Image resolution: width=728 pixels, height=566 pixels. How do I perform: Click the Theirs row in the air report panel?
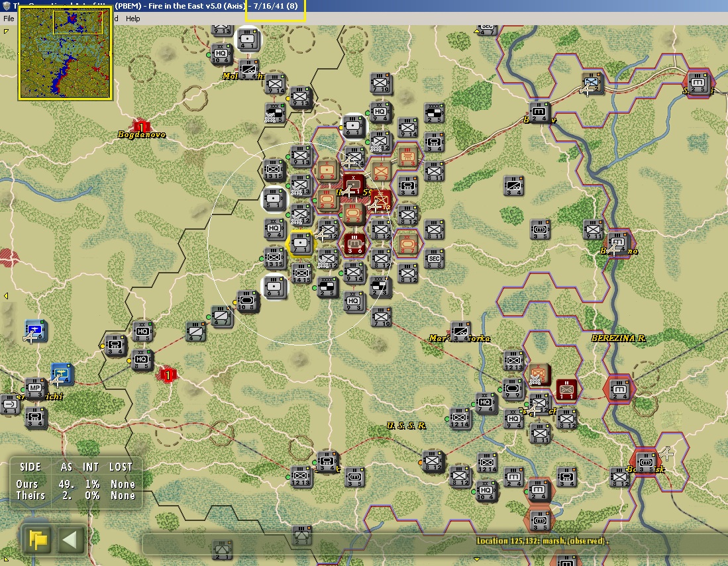point(76,495)
